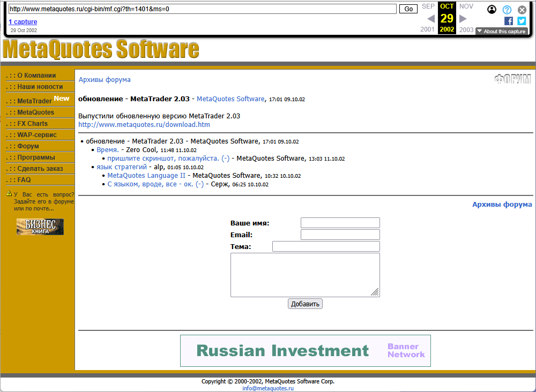The image size is (536, 392).
Task: Click the Добавить submit button
Action: pos(305,304)
